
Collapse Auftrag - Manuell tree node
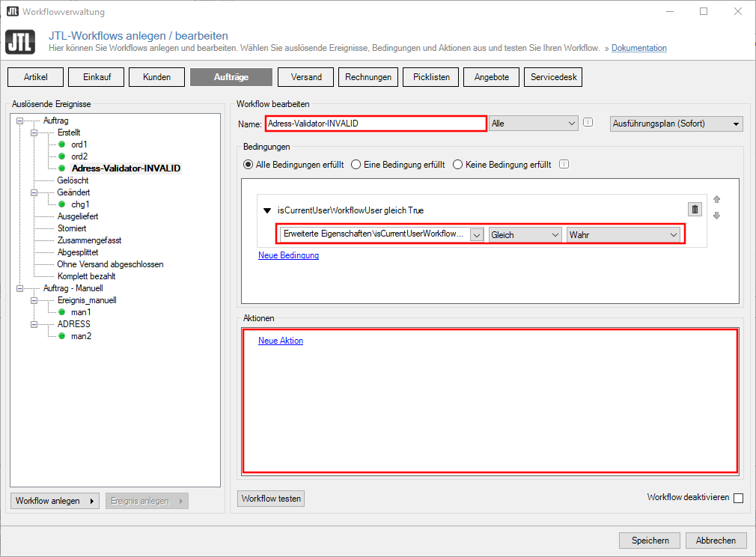pos(19,288)
